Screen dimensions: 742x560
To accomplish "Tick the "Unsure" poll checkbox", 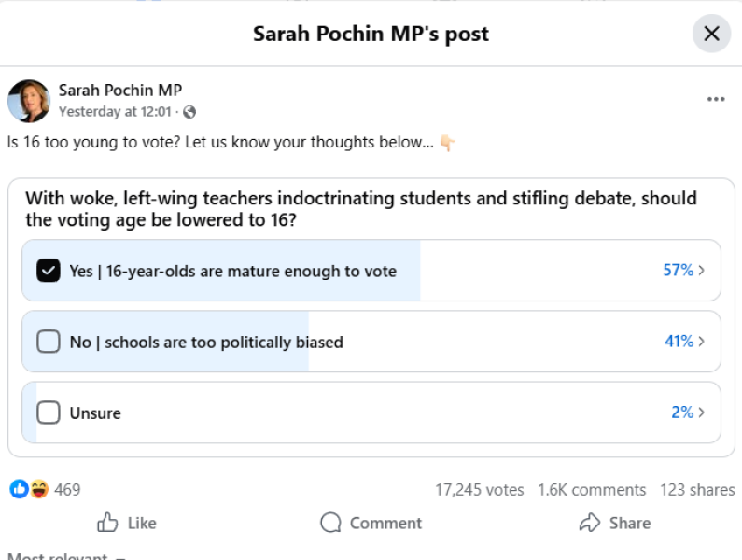I will [x=48, y=413].
